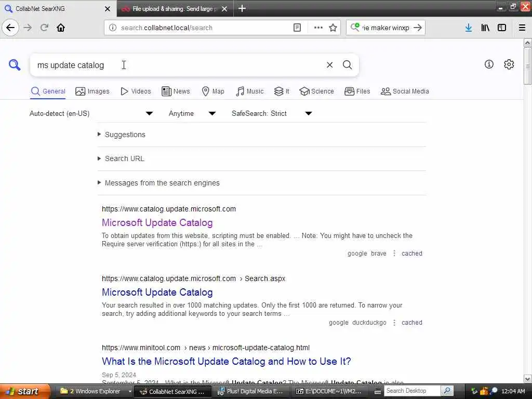Viewport: 532px width, 399px height.
Task: Click the page vertical scrollbar thumb
Action: [x=527, y=66]
